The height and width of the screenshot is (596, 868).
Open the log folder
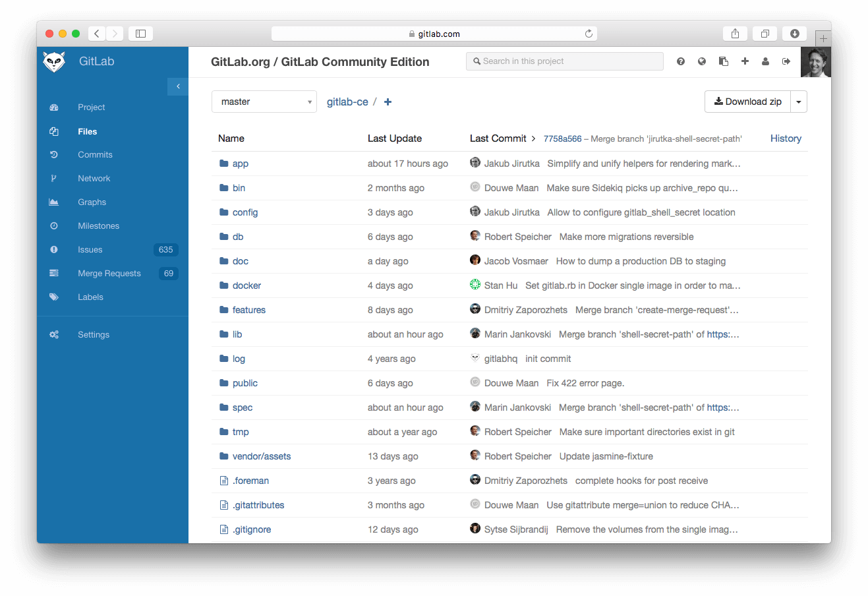[239, 359]
